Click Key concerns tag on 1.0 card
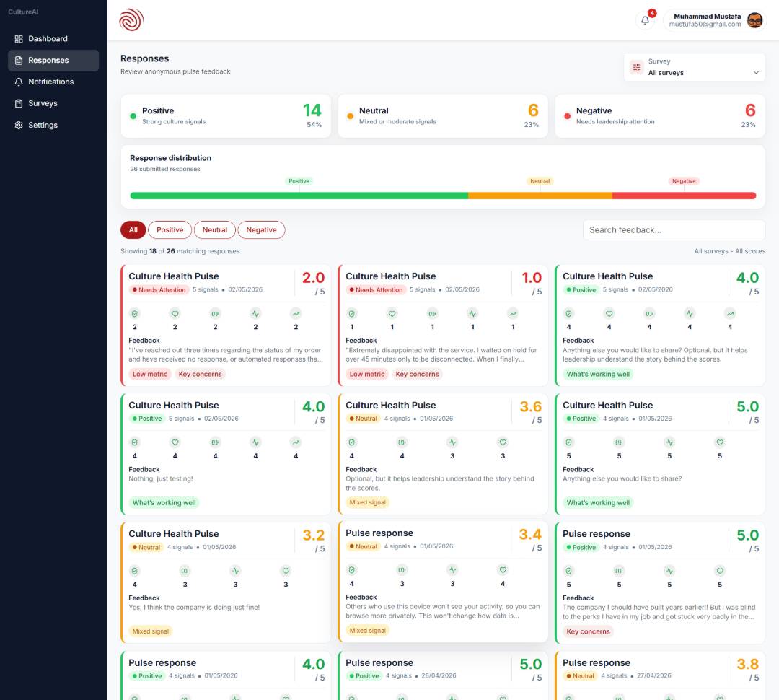The image size is (779, 700). pyautogui.click(x=418, y=374)
